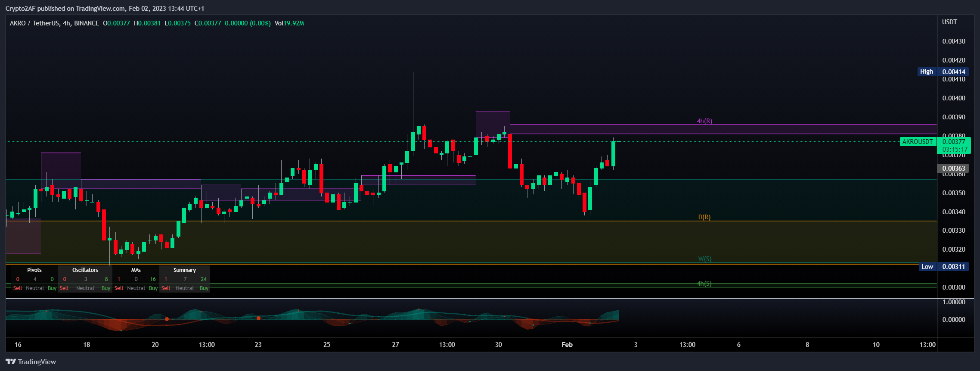Click the green AKROUSDT price label
Viewport: 980px width, 371px height.
coord(918,141)
